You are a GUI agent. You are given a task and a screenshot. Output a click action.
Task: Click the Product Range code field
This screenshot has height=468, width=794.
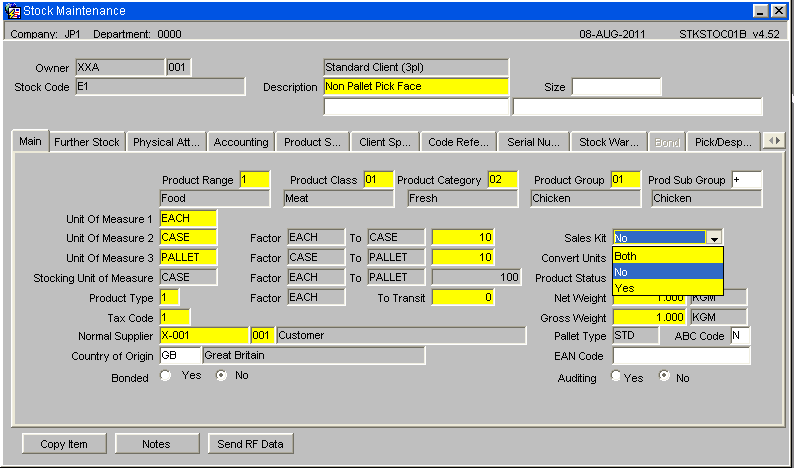coord(255,180)
